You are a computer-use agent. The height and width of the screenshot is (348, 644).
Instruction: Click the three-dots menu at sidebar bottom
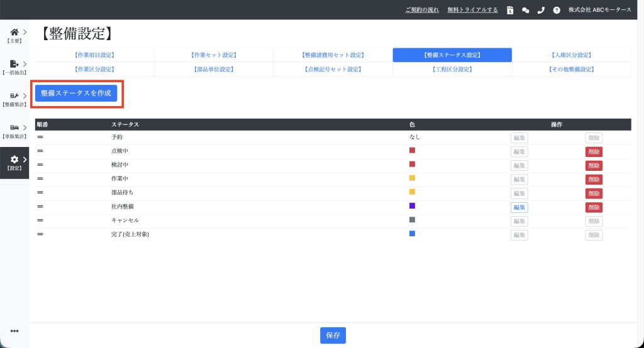point(14,331)
